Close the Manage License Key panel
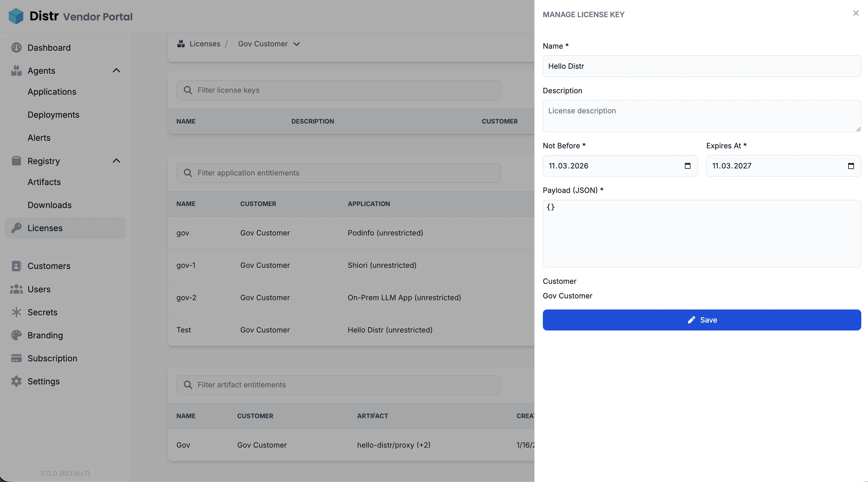Screen dimensions: 868x482 pos(855,13)
